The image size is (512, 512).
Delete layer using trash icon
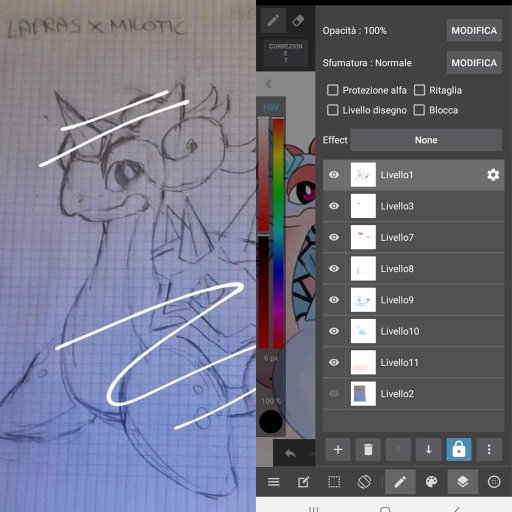tap(368, 449)
